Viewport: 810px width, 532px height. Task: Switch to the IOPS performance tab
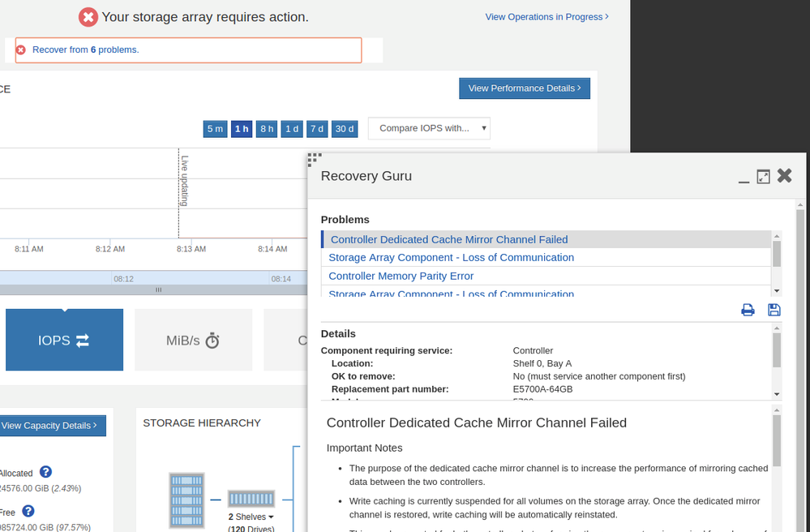64,340
